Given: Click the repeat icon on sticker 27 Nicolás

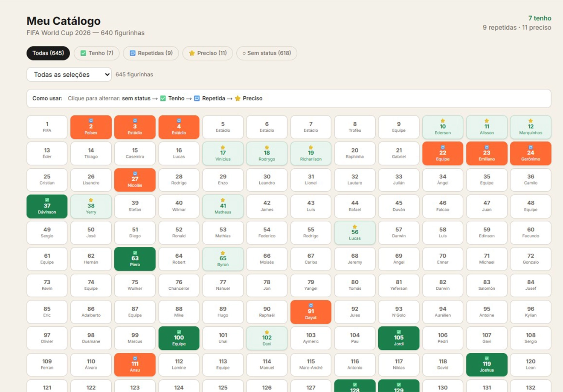Looking at the screenshot, I should (x=135, y=174).
